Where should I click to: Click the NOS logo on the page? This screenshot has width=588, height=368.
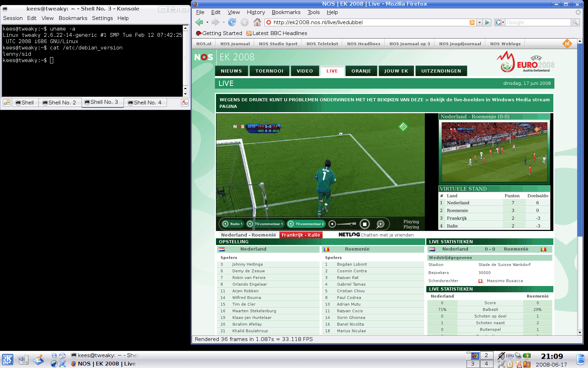pos(204,57)
